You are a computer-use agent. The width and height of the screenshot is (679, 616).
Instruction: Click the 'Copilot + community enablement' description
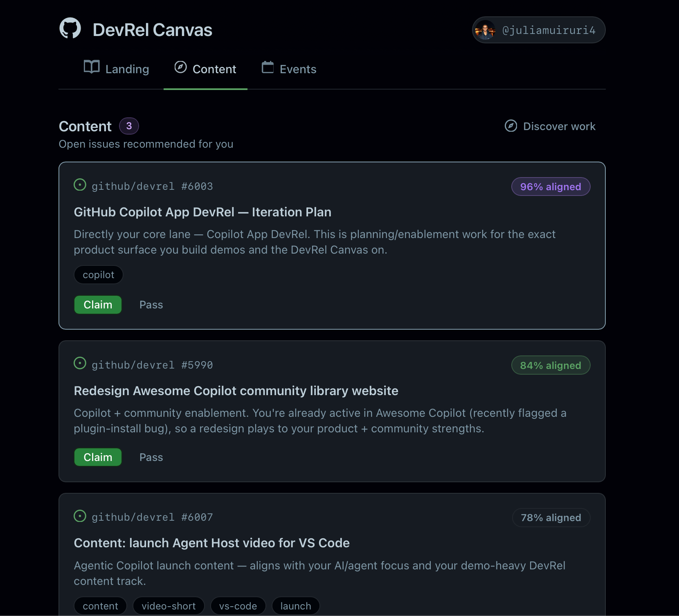(320, 420)
